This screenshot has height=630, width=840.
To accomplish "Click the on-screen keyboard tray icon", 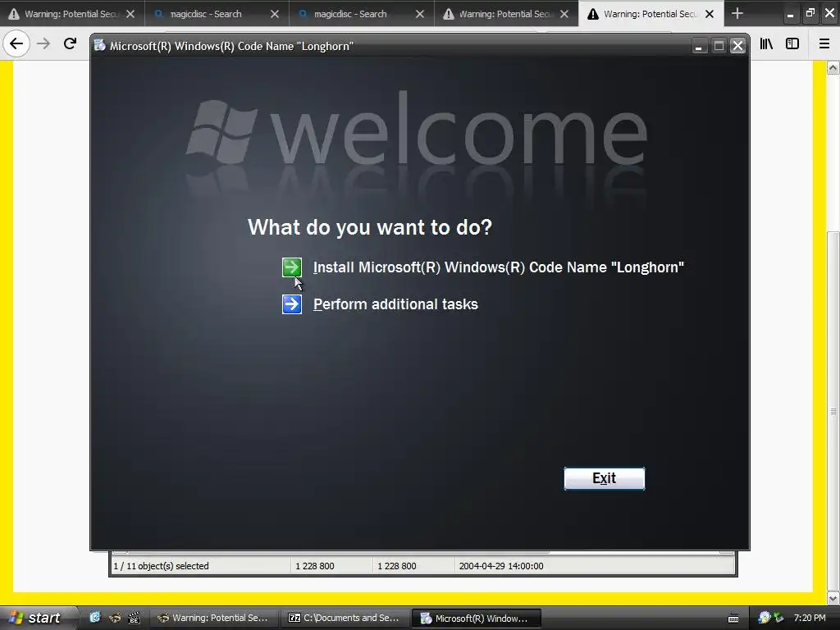I will tap(733, 619).
